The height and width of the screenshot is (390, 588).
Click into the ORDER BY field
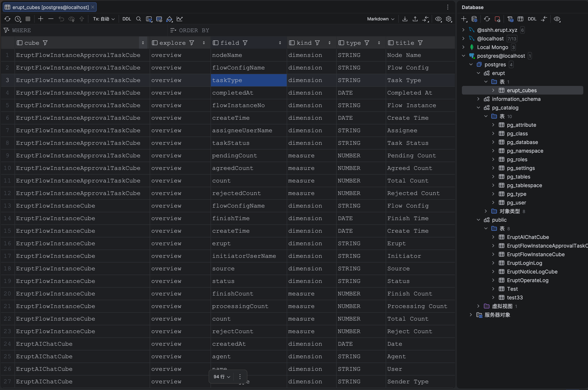tap(311, 30)
